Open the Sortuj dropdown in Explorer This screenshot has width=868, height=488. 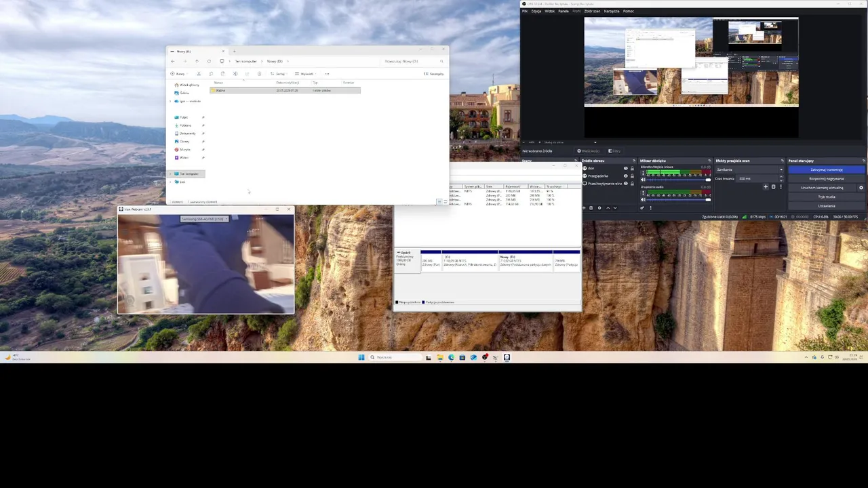pos(278,74)
